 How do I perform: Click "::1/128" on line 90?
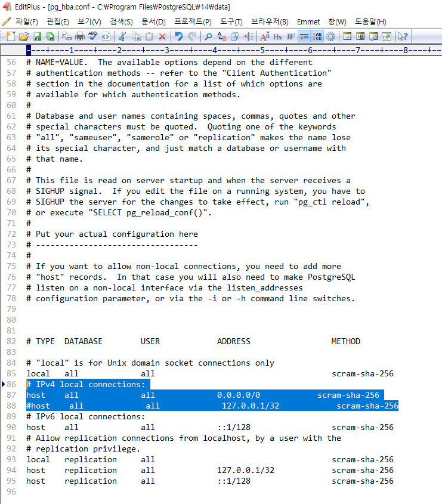click(234, 428)
